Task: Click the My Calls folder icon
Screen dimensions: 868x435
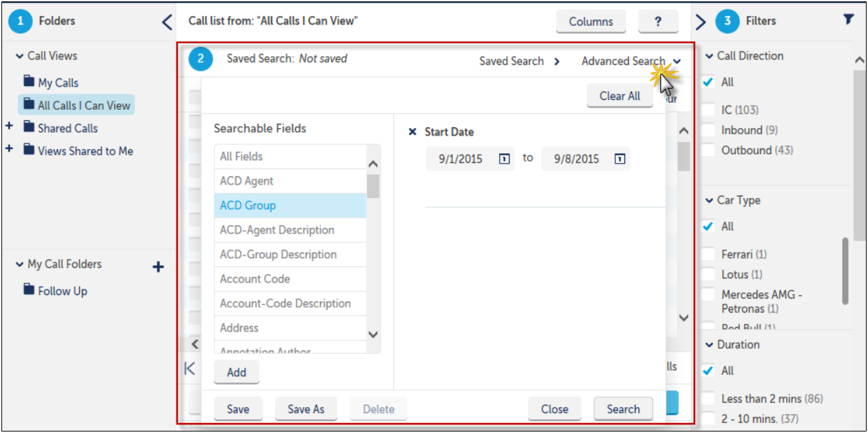Action: (x=29, y=82)
